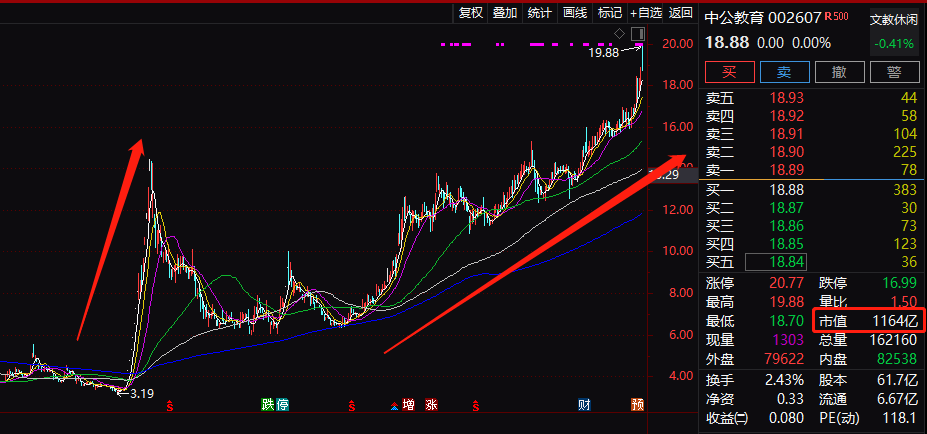
Task: Click the 跌停 price 16.99
Action: click(899, 284)
